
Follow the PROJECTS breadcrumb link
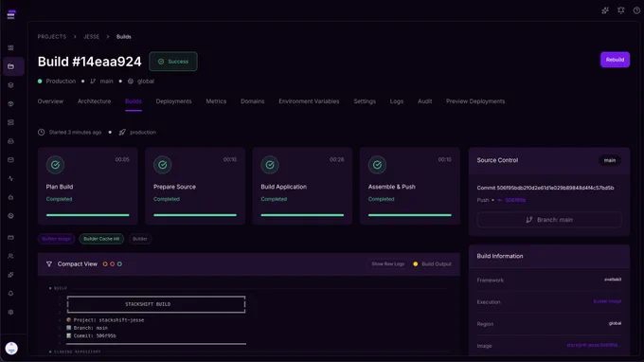coord(52,37)
